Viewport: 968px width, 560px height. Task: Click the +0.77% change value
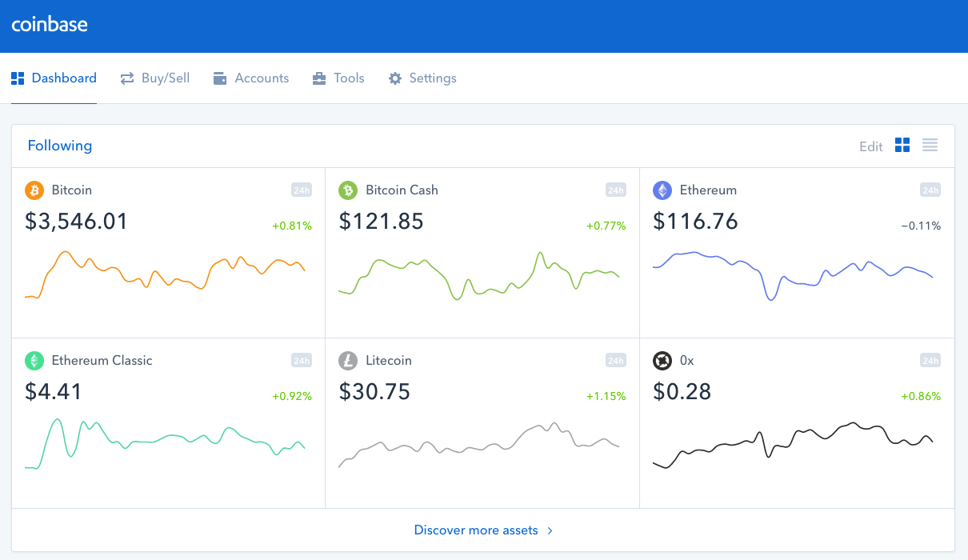tap(606, 226)
